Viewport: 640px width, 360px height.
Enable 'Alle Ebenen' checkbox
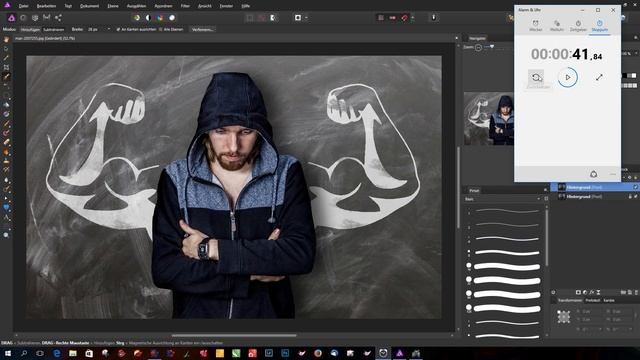[171, 29]
